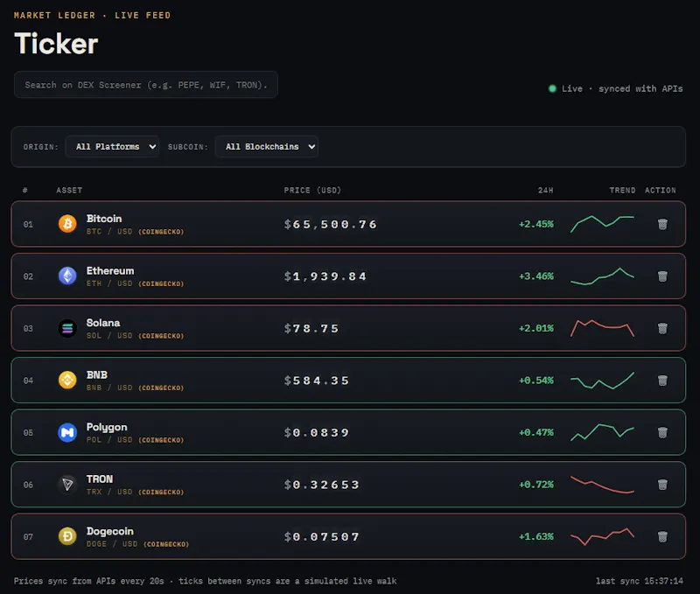Click the blue Polygon logo icon
Viewport: 700px width, 594px height.
coord(67,432)
